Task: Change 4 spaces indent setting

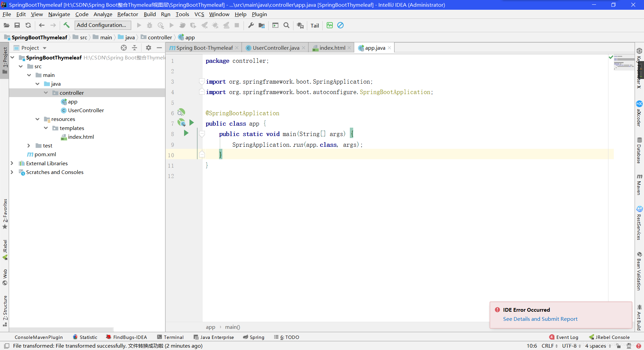Action: 598,346
